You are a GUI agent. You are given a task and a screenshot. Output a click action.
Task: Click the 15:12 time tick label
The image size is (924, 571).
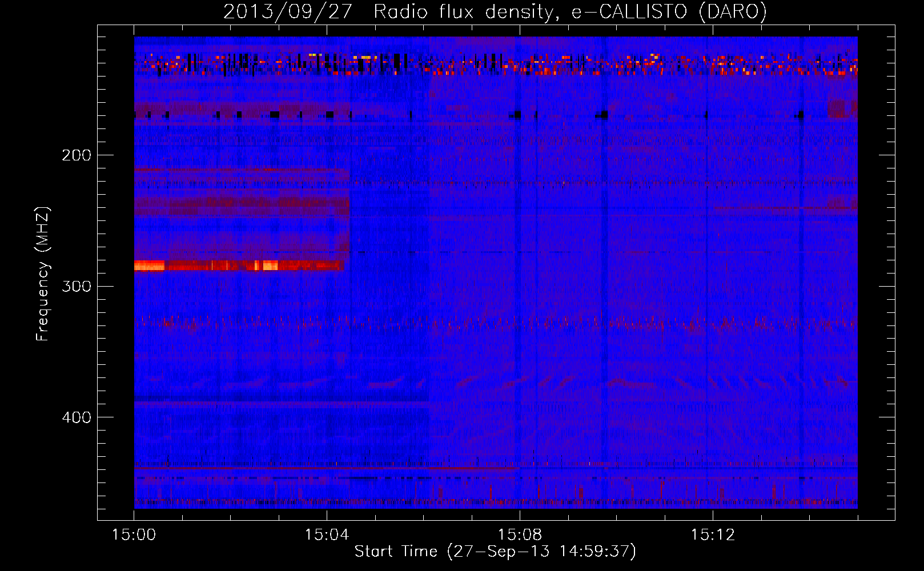pos(713,534)
